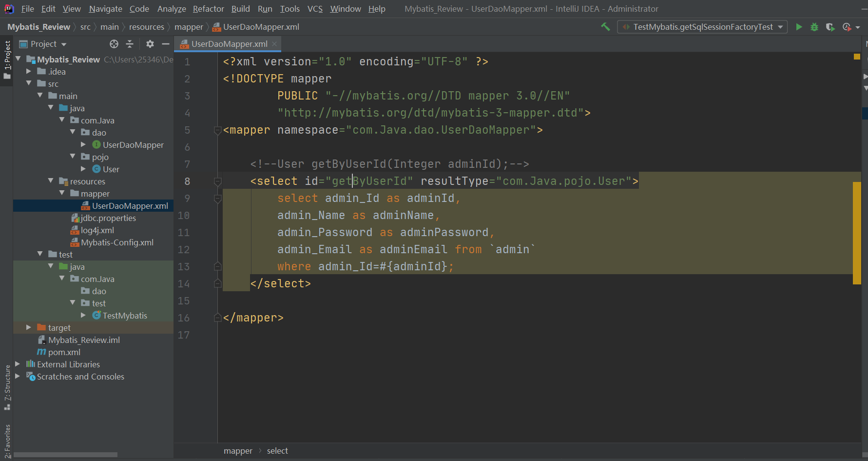Image resolution: width=868 pixels, height=461 pixels.
Task: Hide the Project panel with minus icon
Action: tap(166, 44)
